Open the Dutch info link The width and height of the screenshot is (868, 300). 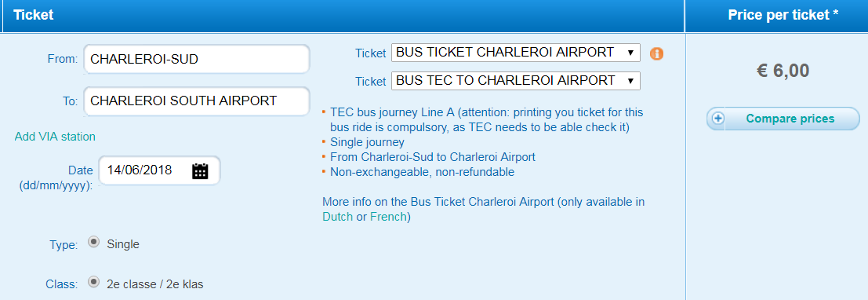click(337, 217)
